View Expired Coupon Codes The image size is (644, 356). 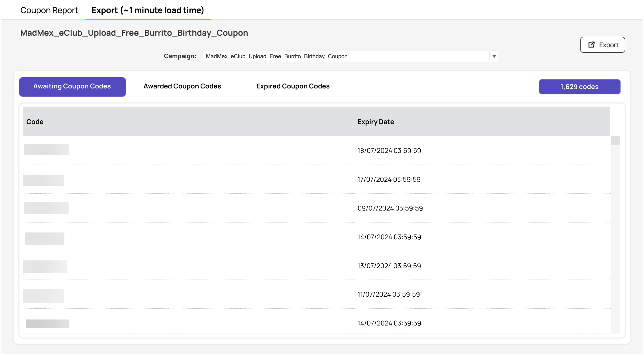pos(293,86)
